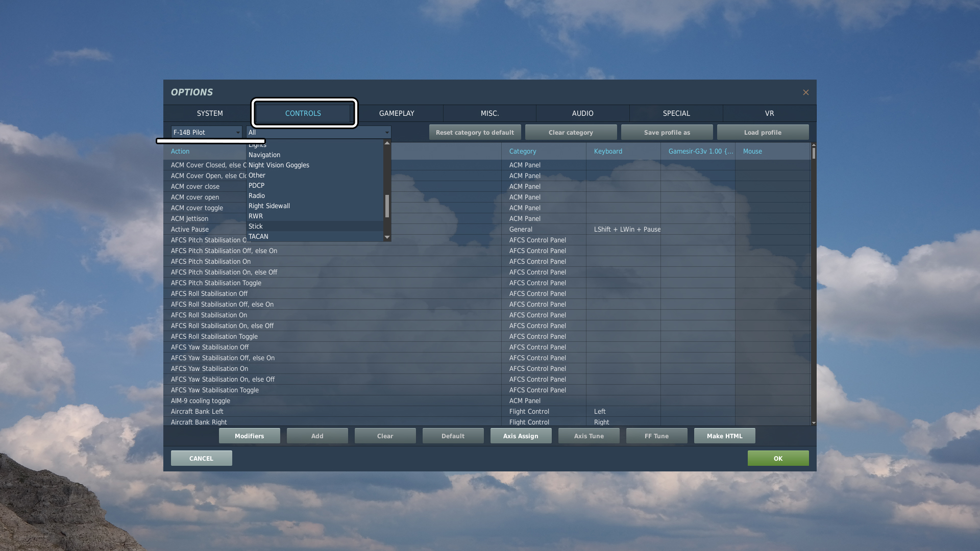980x551 pixels.
Task: Open the AUDIO tab
Action: 582,113
